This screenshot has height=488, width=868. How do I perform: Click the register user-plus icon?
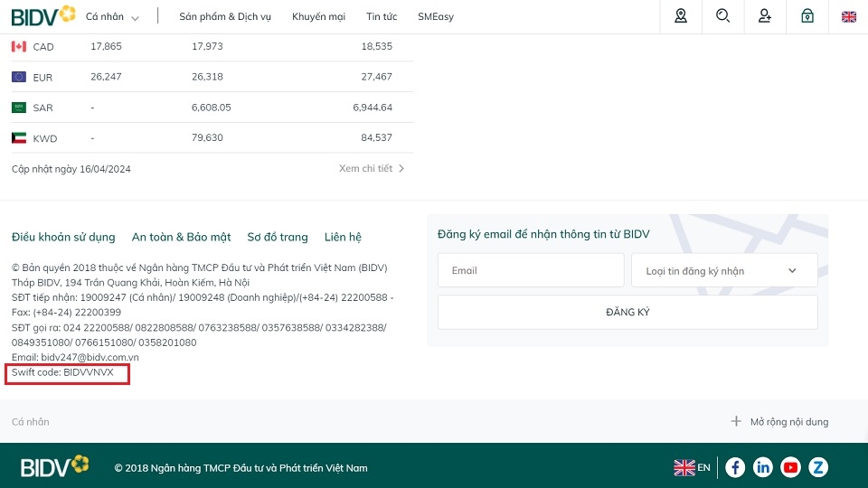point(765,16)
